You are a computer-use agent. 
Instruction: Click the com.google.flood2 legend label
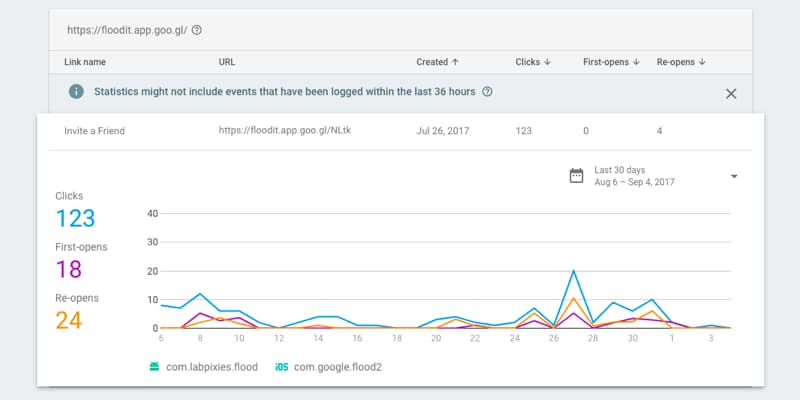click(x=338, y=367)
